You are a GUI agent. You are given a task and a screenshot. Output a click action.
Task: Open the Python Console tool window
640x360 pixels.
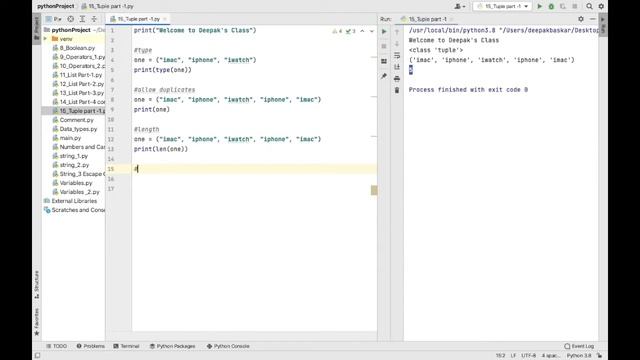[228, 346]
